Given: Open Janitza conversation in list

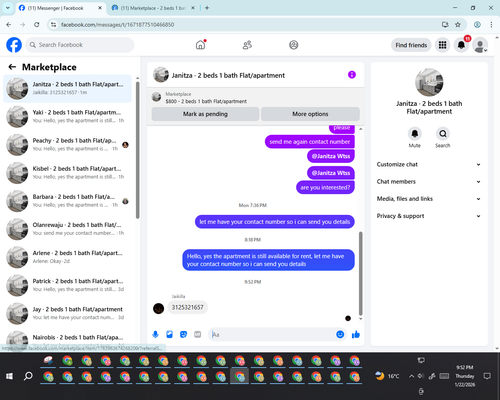Looking at the screenshot, I should [67, 88].
